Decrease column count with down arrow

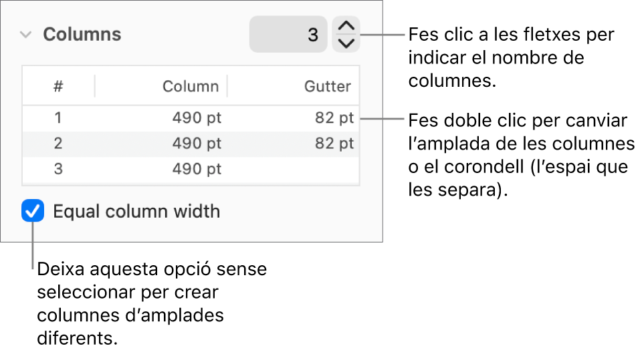point(346,43)
